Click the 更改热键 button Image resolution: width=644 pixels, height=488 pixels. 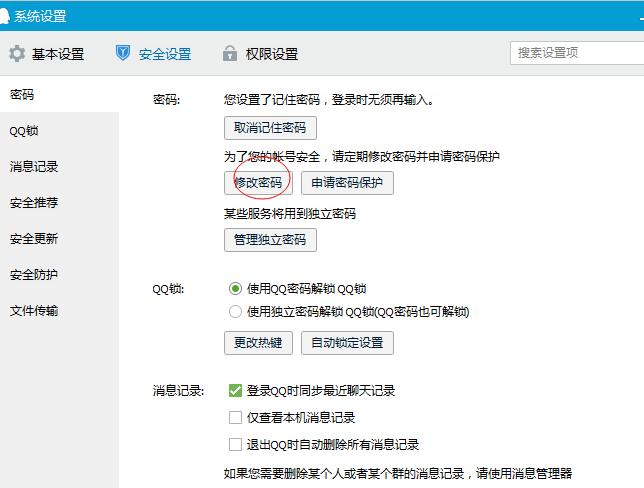pos(258,343)
